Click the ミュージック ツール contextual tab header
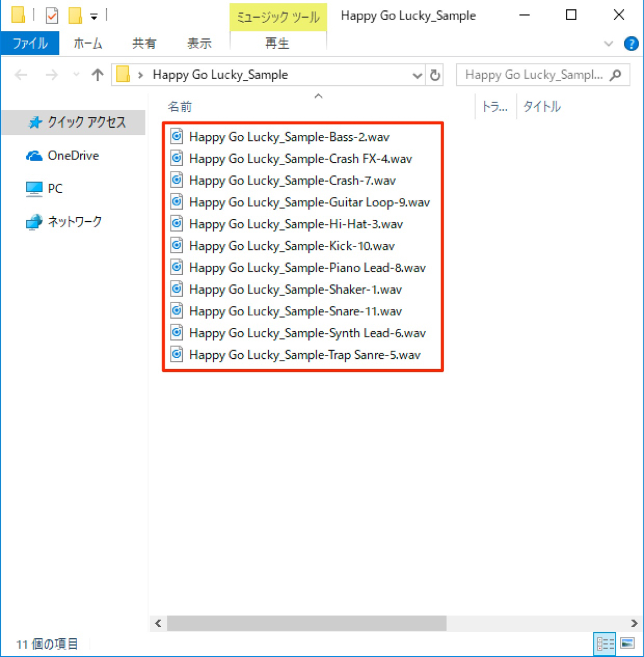 (x=278, y=17)
